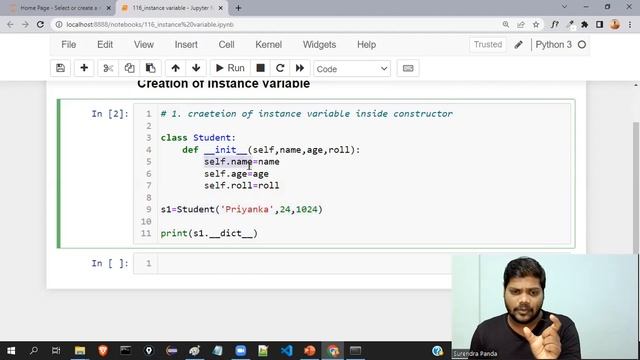640x360 pixels.
Task: Open the Kernel menu
Action: [x=269, y=44]
